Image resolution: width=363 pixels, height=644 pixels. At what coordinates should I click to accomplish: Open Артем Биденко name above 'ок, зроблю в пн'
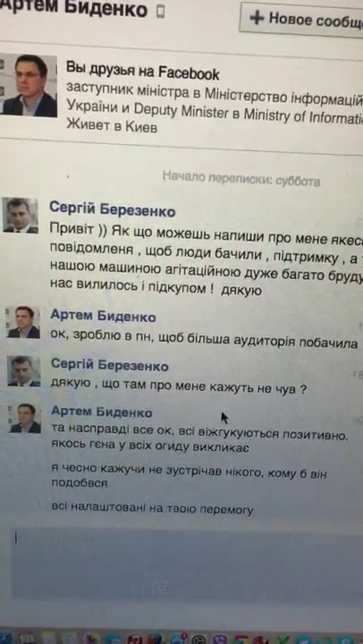[103, 317]
